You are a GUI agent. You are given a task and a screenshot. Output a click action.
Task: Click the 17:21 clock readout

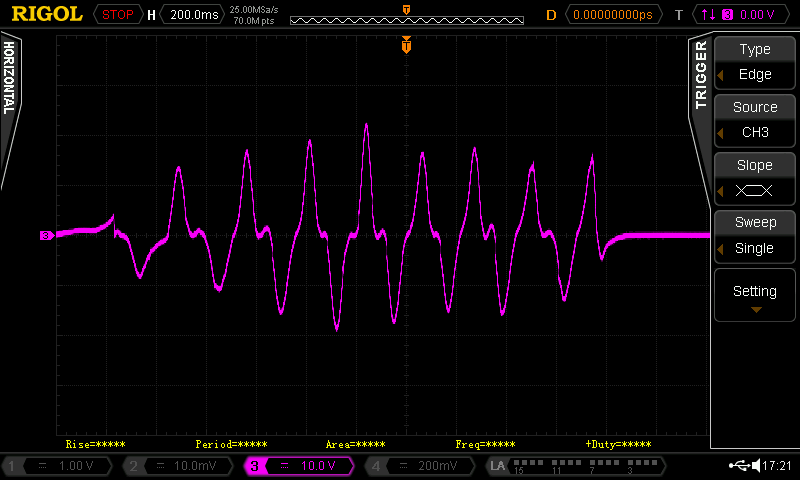pyautogui.click(x=777, y=465)
